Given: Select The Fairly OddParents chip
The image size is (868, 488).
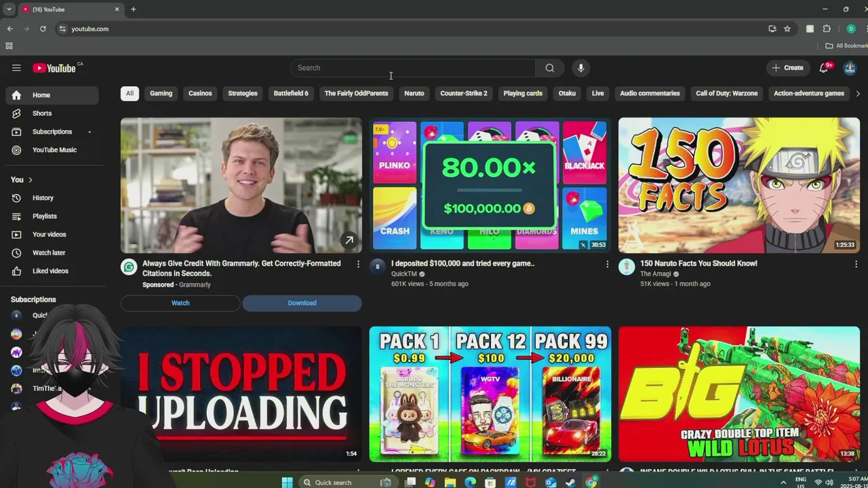Looking at the screenshot, I should pos(356,94).
